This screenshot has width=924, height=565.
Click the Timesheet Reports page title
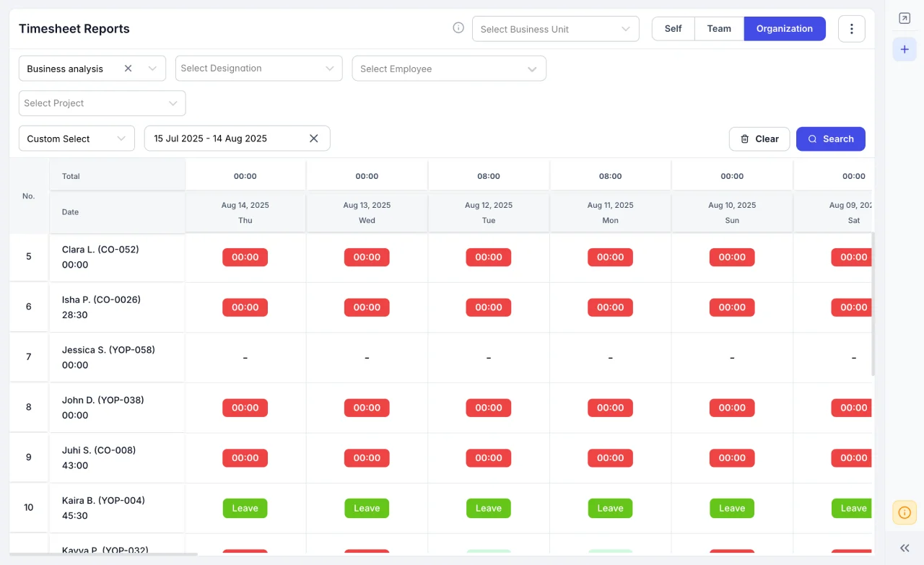(74, 29)
